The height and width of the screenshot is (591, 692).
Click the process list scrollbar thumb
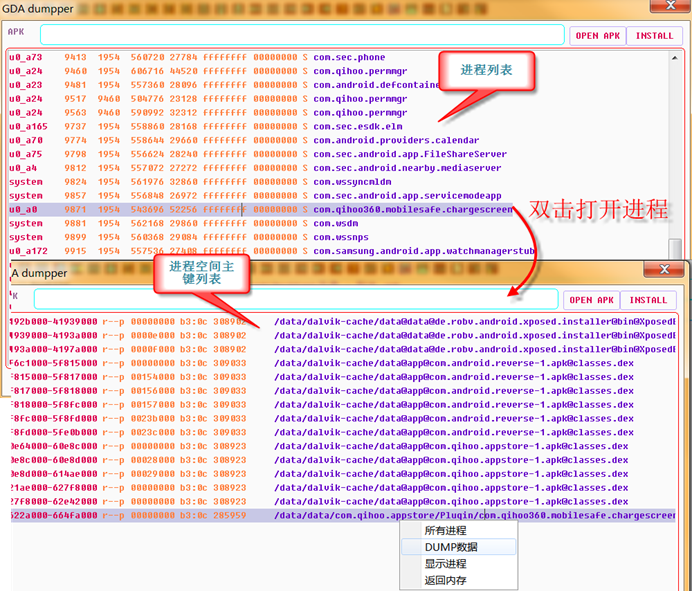click(x=675, y=248)
